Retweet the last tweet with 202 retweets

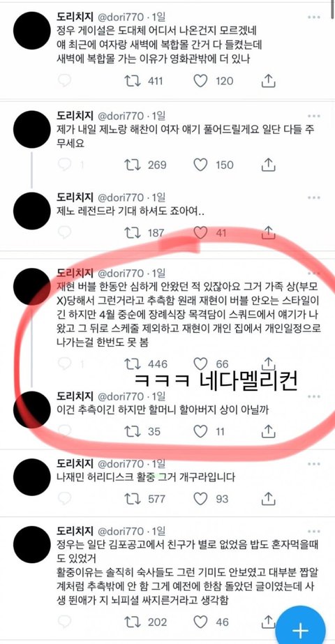click(x=133, y=622)
